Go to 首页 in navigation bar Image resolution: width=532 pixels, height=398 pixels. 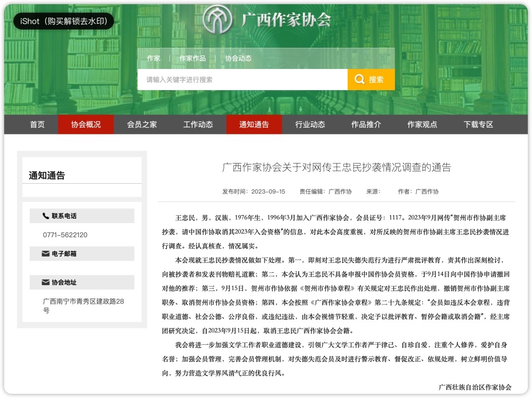pos(37,125)
